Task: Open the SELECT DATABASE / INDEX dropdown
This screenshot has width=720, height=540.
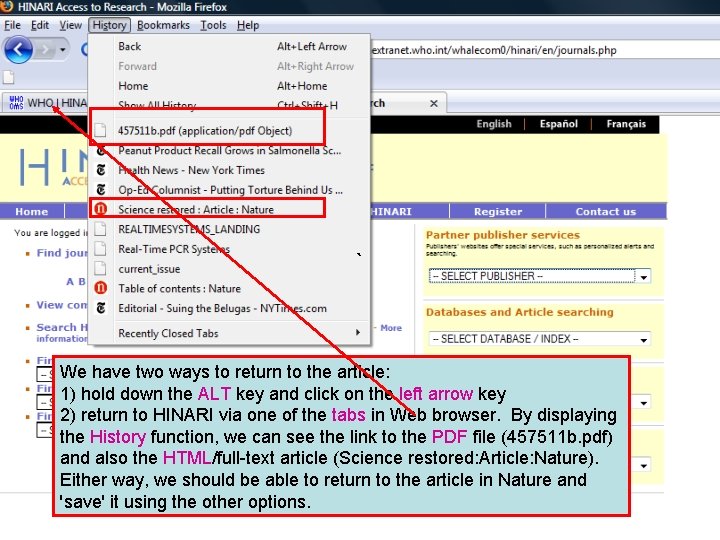Action: [540, 339]
